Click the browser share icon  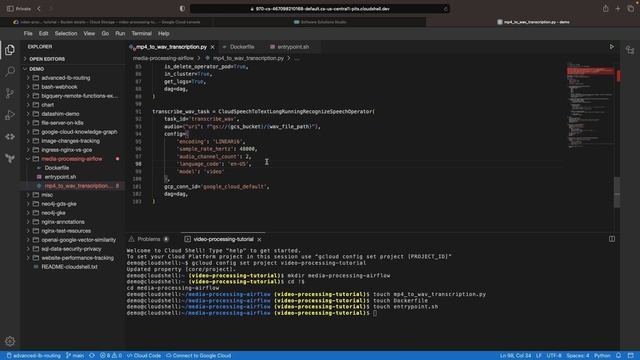tap(605, 9)
